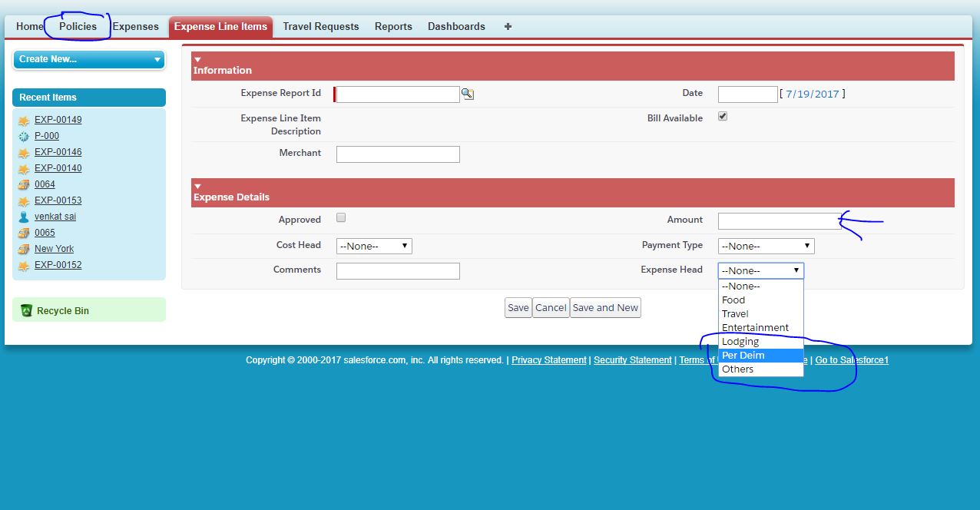Collapse the Information section triangle
Image resolution: width=980 pixels, height=510 pixels.
pyautogui.click(x=197, y=59)
